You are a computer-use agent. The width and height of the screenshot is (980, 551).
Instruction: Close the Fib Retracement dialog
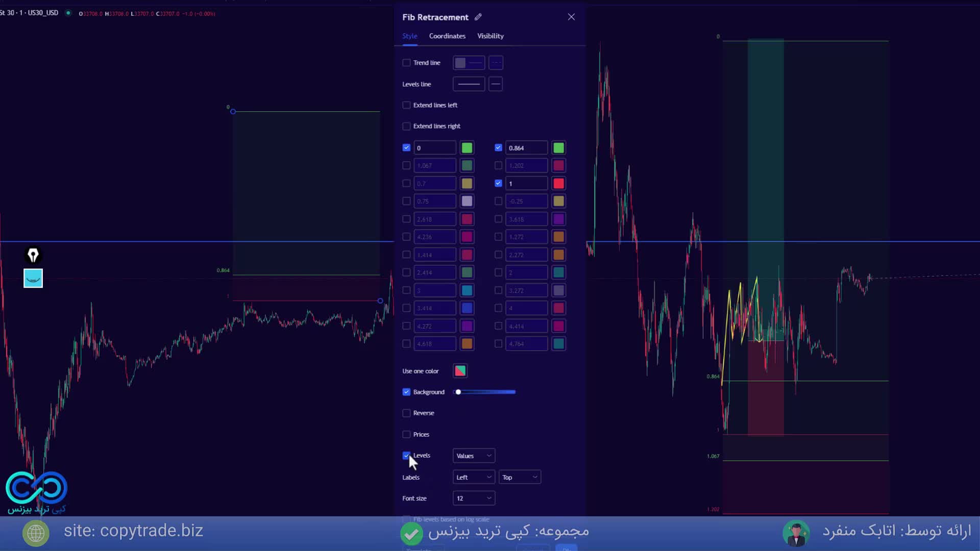tap(571, 17)
